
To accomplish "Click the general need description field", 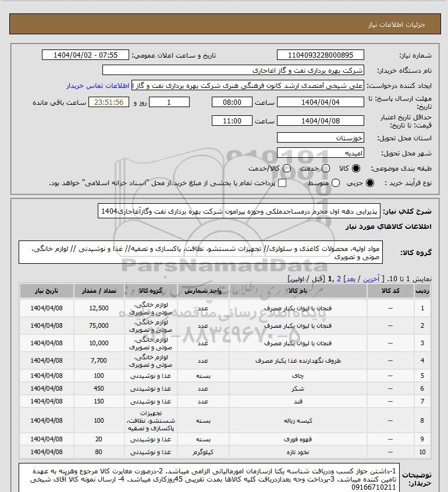I will click(239, 211).
